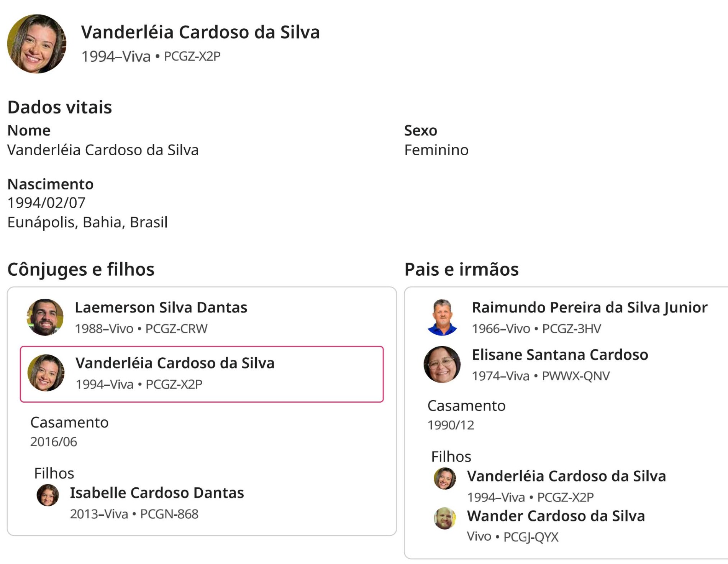This screenshot has height=564, width=728.
Task: Open Wander Cardoso da Silva's profile
Action: (556, 516)
